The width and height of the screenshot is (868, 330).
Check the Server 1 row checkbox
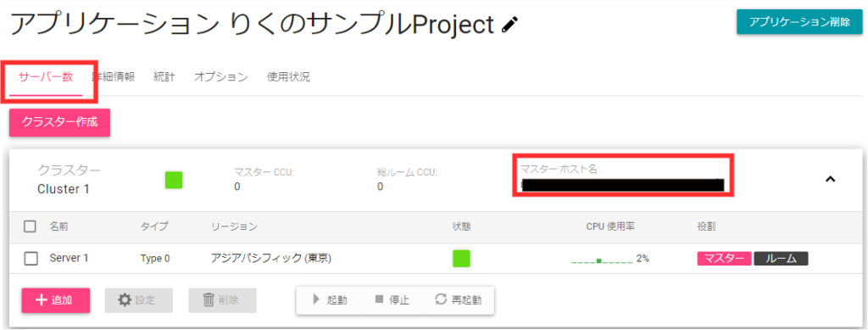coord(31,259)
